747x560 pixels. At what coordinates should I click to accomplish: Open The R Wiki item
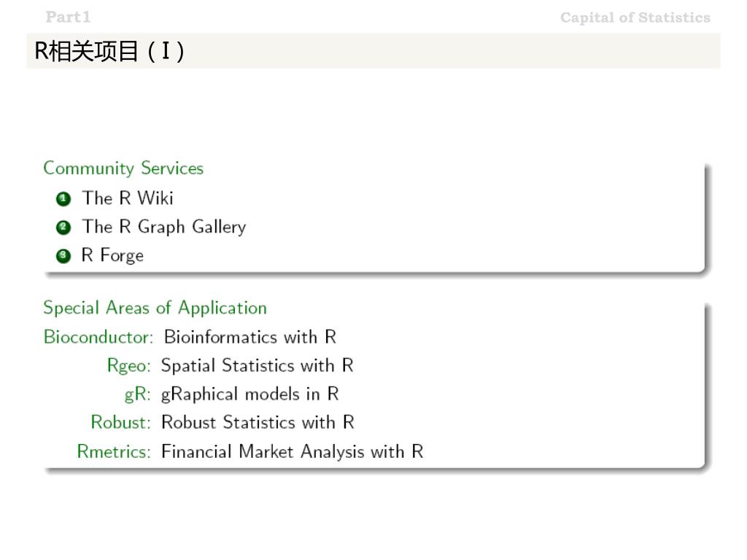128,198
